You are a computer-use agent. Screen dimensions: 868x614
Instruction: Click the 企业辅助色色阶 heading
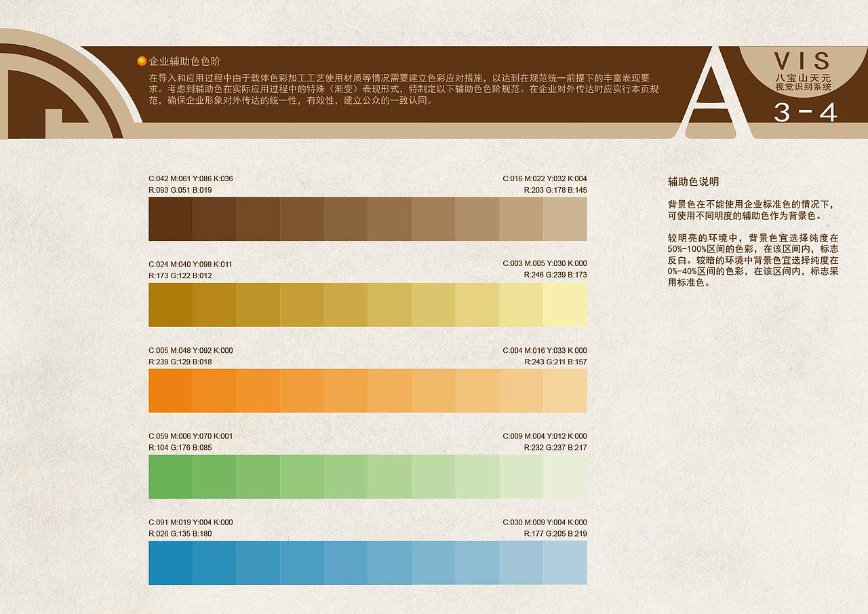tap(183, 60)
